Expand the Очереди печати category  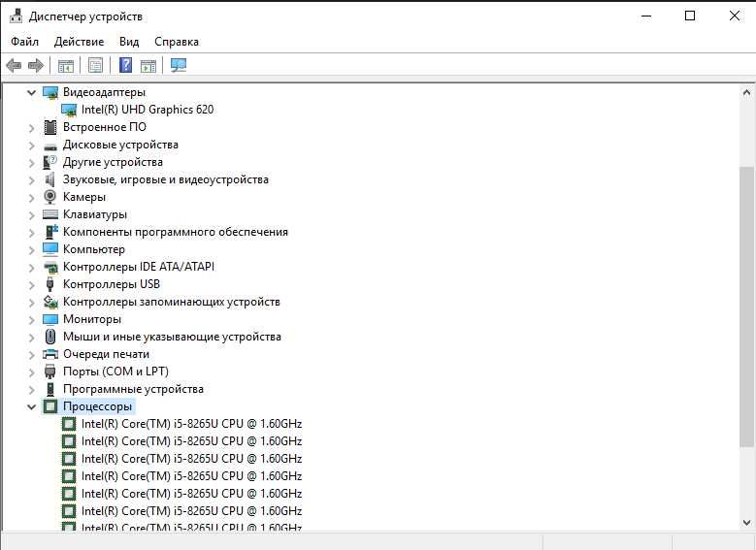click(x=31, y=355)
